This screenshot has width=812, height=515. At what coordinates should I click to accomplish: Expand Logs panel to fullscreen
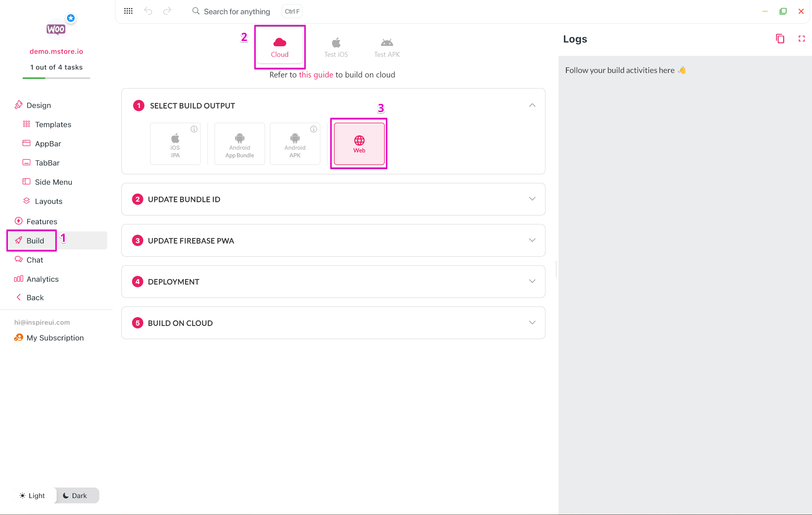(x=801, y=39)
